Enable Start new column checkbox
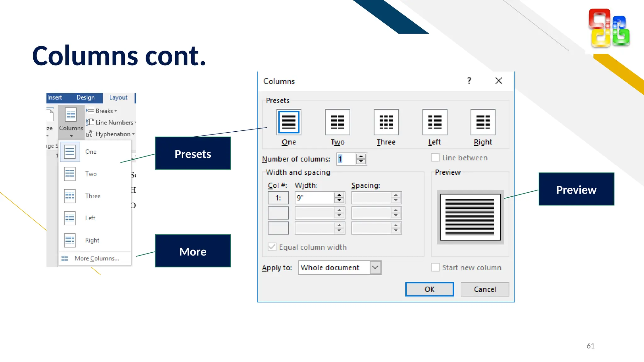The image size is (644, 362). (435, 267)
